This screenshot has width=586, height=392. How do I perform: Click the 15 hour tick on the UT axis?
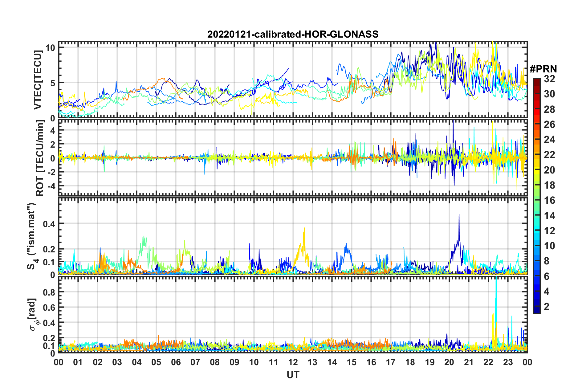(x=352, y=362)
